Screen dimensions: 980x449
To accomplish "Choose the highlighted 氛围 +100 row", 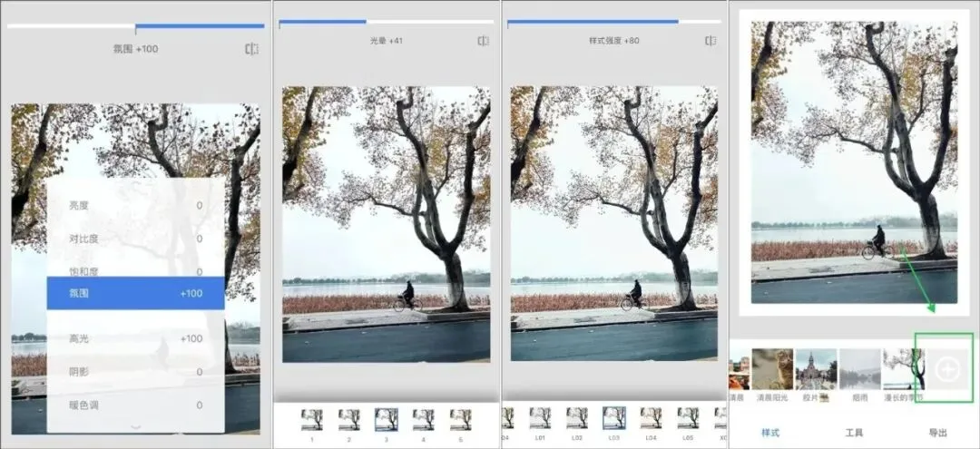I will tap(135, 293).
